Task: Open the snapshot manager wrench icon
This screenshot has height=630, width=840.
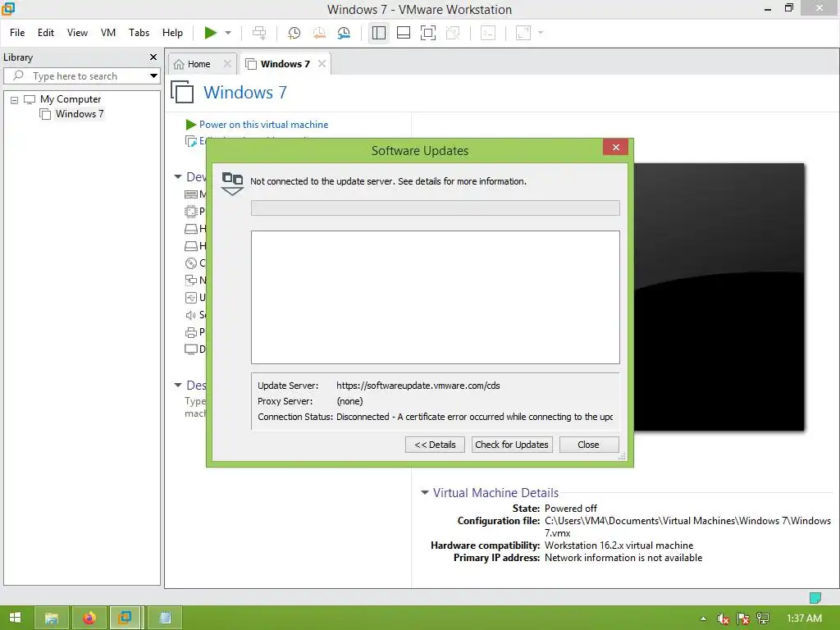Action: pos(344,33)
